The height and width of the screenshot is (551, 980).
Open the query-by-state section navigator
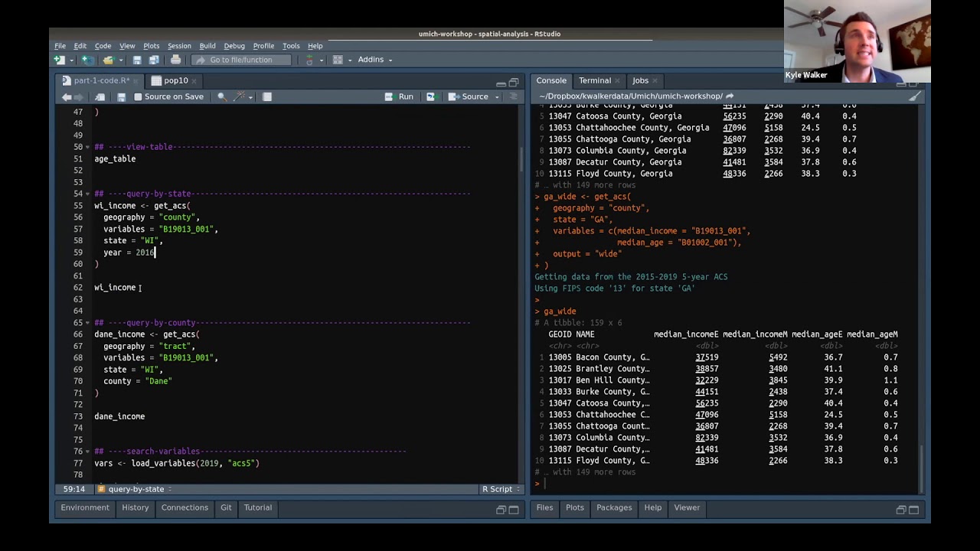(x=135, y=489)
